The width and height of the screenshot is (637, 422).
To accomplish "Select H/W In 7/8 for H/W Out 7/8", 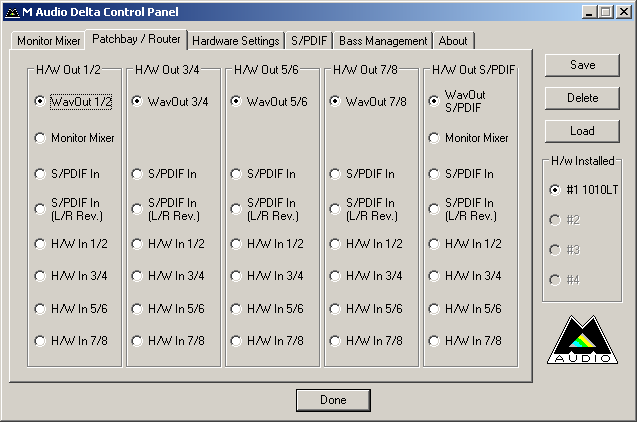I will 335,340.
